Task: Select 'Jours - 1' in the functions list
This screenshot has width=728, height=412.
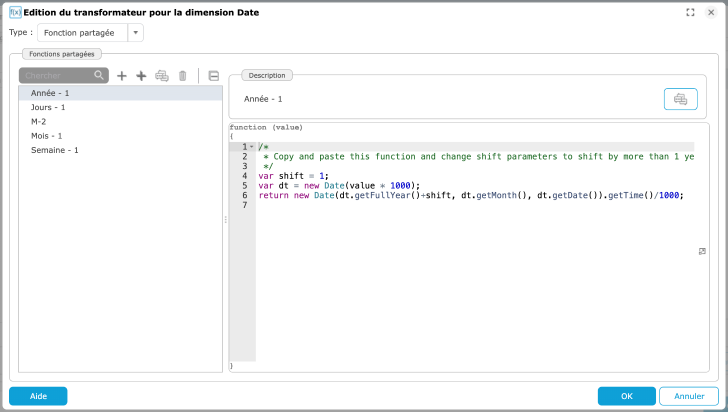Action: (x=48, y=107)
